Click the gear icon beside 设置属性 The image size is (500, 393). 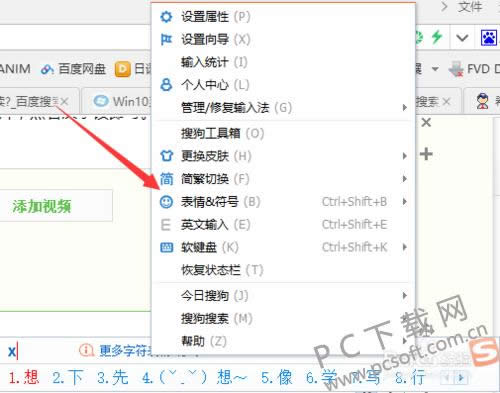pos(166,17)
